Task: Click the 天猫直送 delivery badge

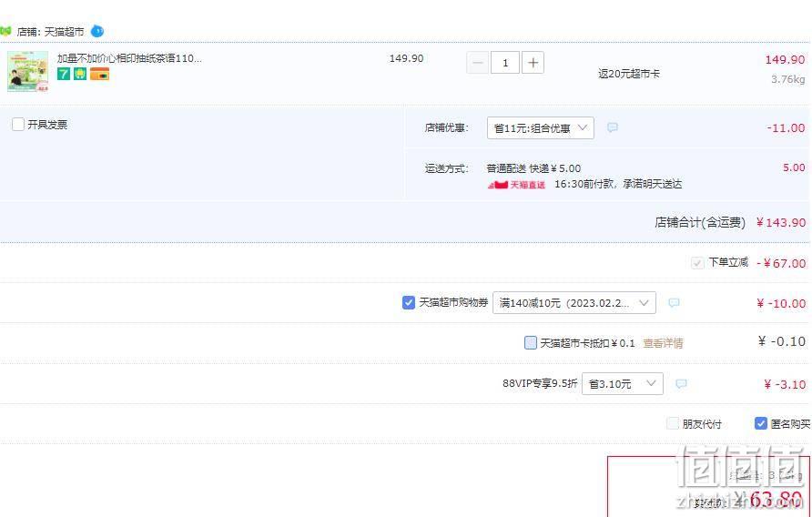Action: pos(516,185)
